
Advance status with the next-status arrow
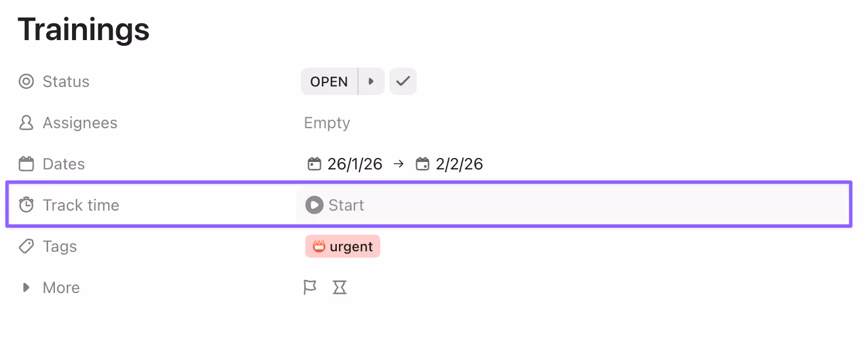pos(371,81)
